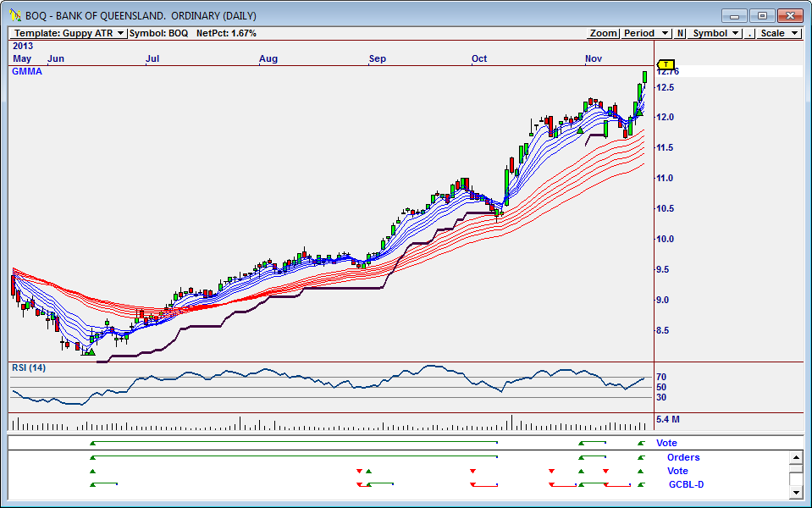This screenshot has height=508, width=812.
Task: Click the top Vote label beside the chart
Action: click(666, 443)
